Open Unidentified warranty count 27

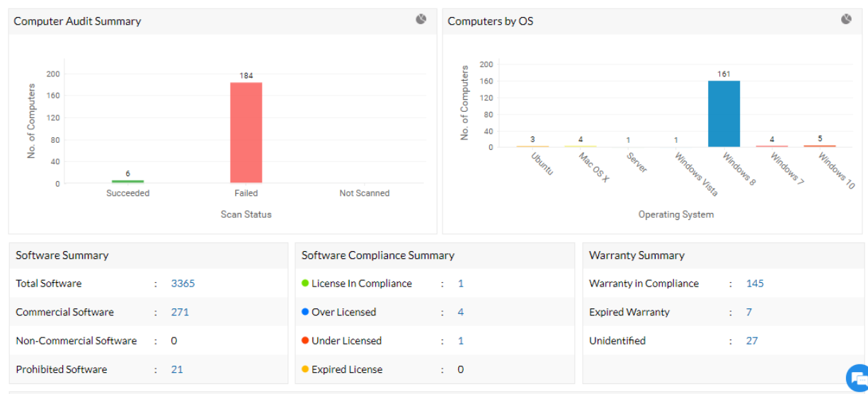(752, 341)
